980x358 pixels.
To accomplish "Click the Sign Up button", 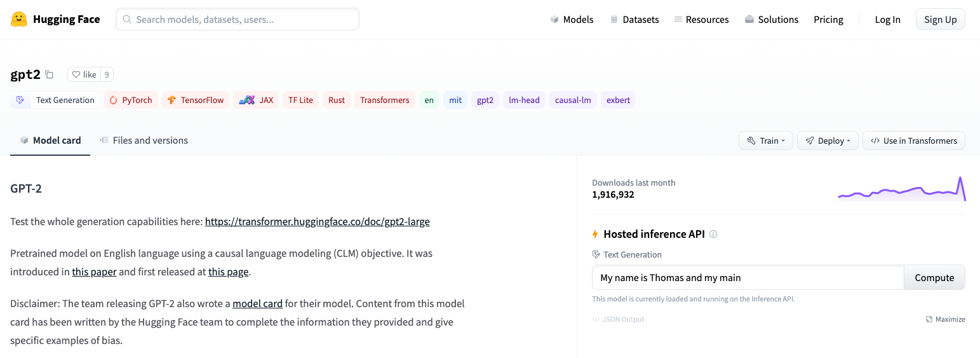I will pos(940,19).
